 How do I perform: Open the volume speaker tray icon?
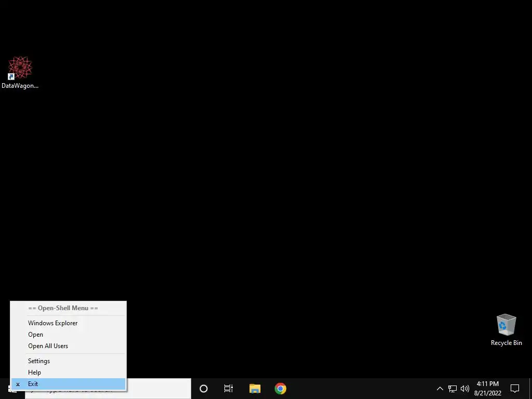click(x=465, y=389)
